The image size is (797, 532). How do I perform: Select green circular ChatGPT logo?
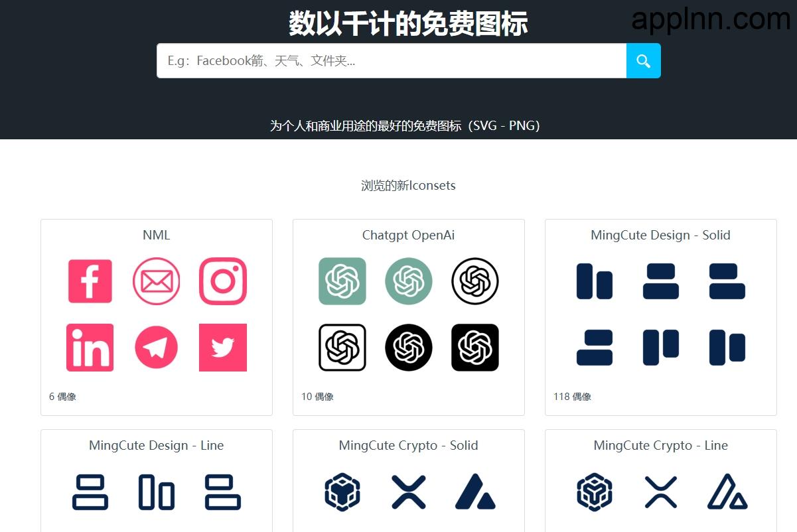(x=409, y=281)
